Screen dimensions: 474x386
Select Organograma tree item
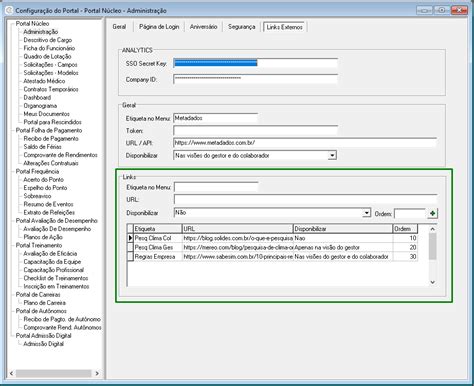[x=40, y=106]
